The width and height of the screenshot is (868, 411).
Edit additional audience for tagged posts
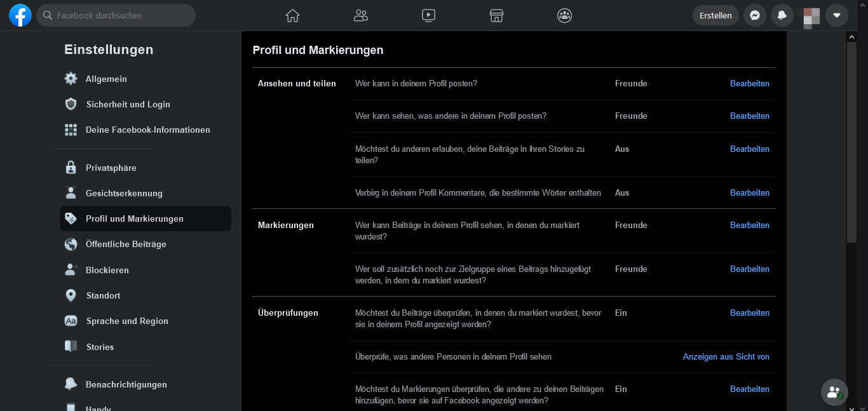(750, 269)
